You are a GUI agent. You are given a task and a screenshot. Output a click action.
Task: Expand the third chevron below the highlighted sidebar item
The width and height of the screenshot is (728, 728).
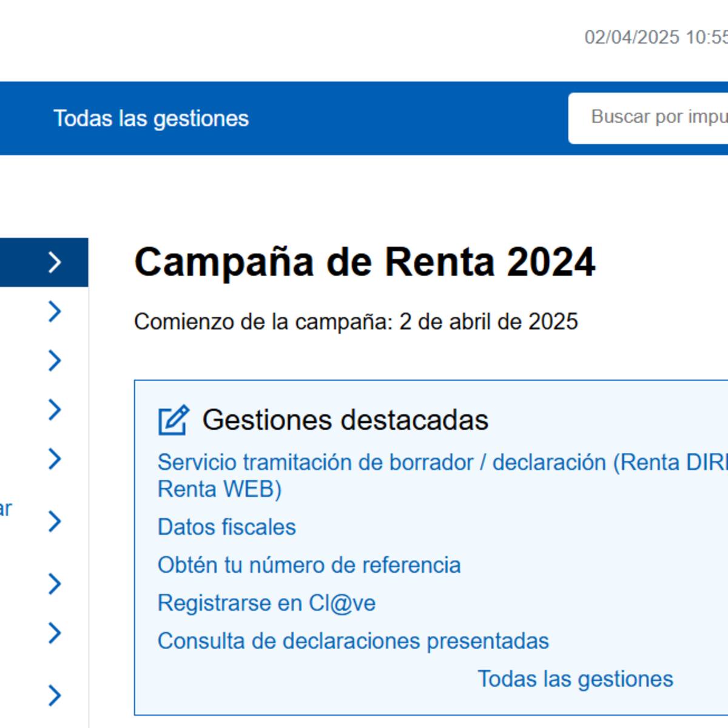click(x=55, y=410)
